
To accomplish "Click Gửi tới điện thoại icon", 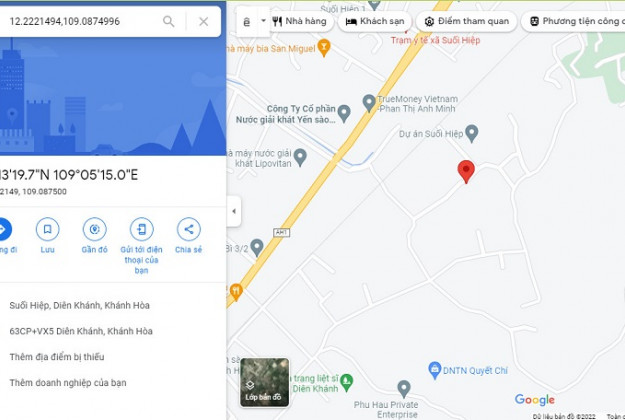I will [x=142, y=229].
